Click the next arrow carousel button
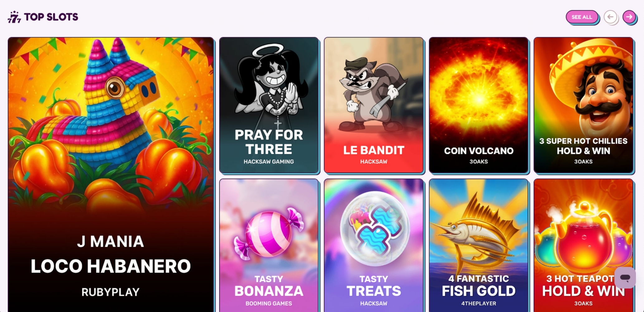 (x=629, y=17)
